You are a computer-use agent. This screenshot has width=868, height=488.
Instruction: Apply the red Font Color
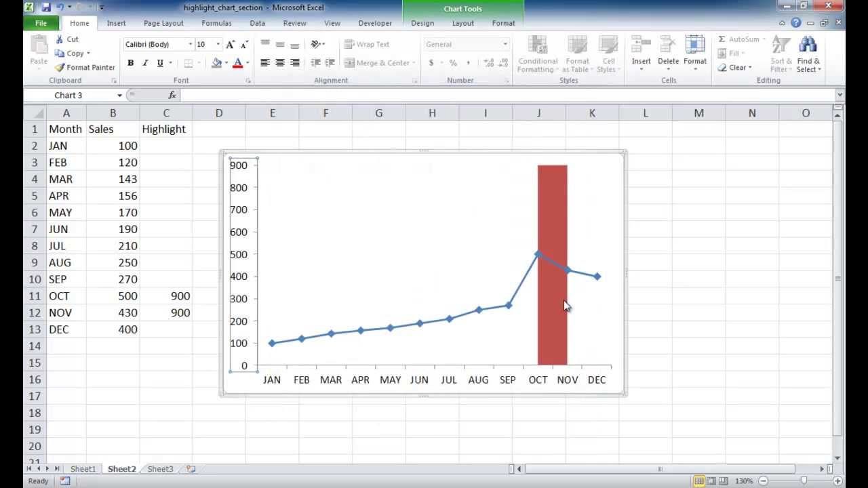click(237, 63)
